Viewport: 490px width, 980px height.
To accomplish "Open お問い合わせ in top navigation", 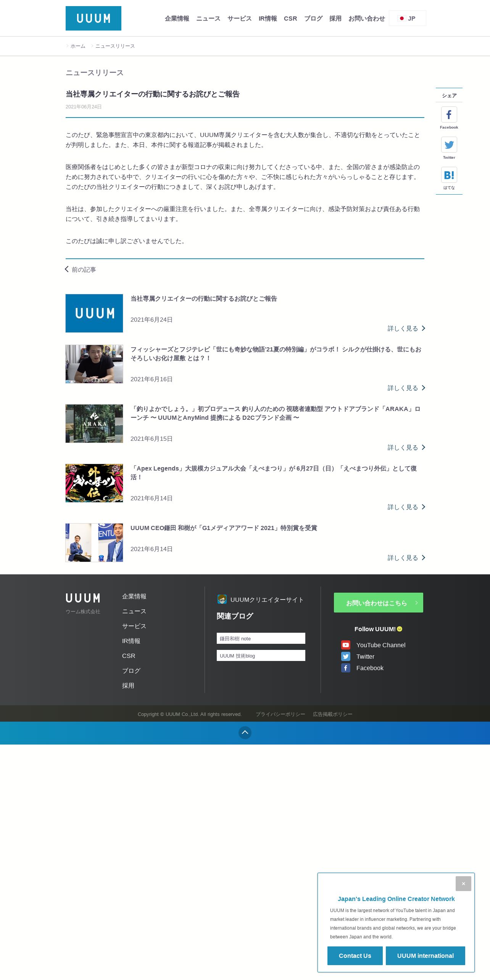I will point(367,18).
